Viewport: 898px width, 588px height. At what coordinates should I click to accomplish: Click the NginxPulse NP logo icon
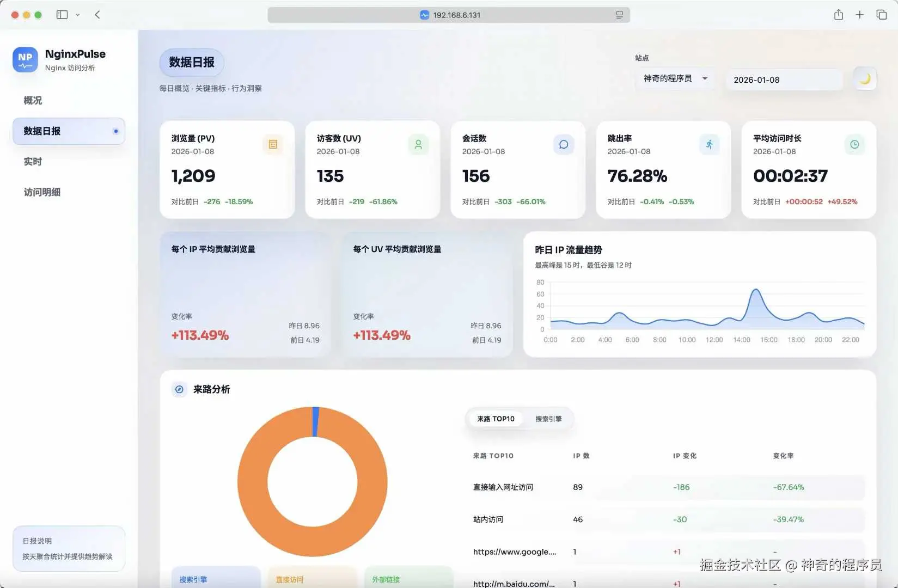[x=25, y=59]
